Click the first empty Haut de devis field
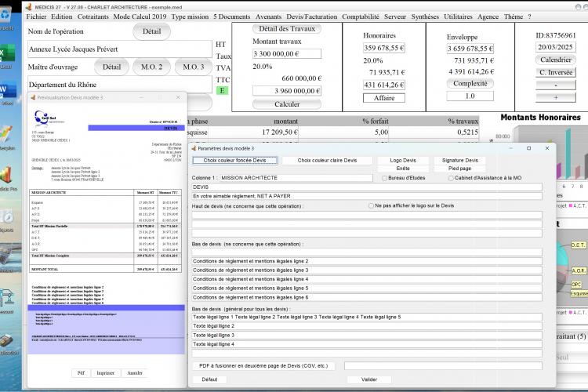This screenshot has width=588, height=392. click(x=367, y=216)
